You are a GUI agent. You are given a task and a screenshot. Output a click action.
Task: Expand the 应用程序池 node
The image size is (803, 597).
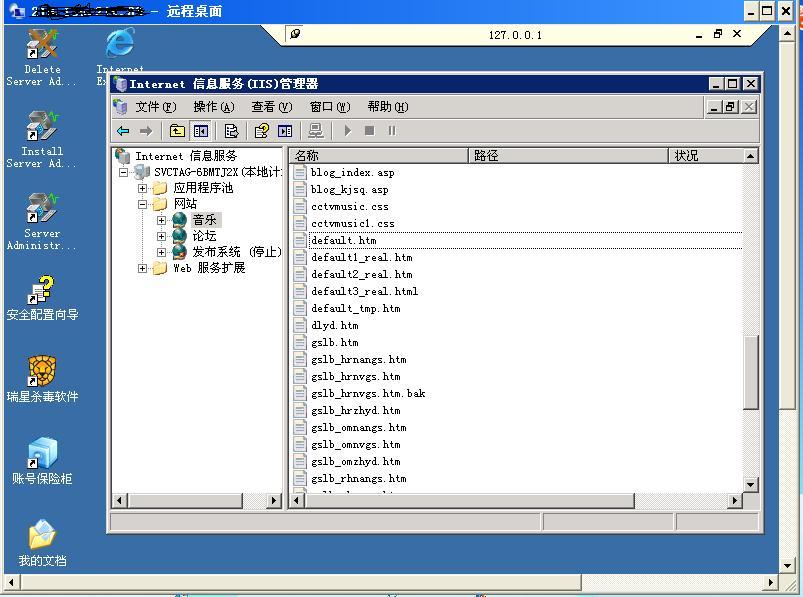tap(142, 188)
